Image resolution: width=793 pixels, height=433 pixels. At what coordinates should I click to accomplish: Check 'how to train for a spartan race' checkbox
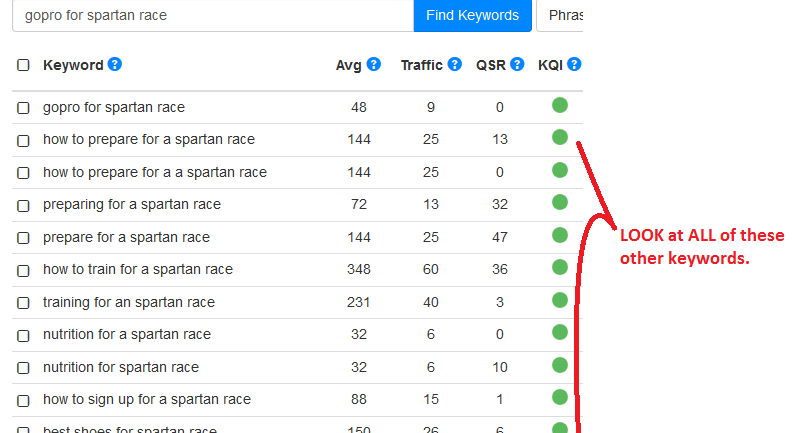coord(23,271)
